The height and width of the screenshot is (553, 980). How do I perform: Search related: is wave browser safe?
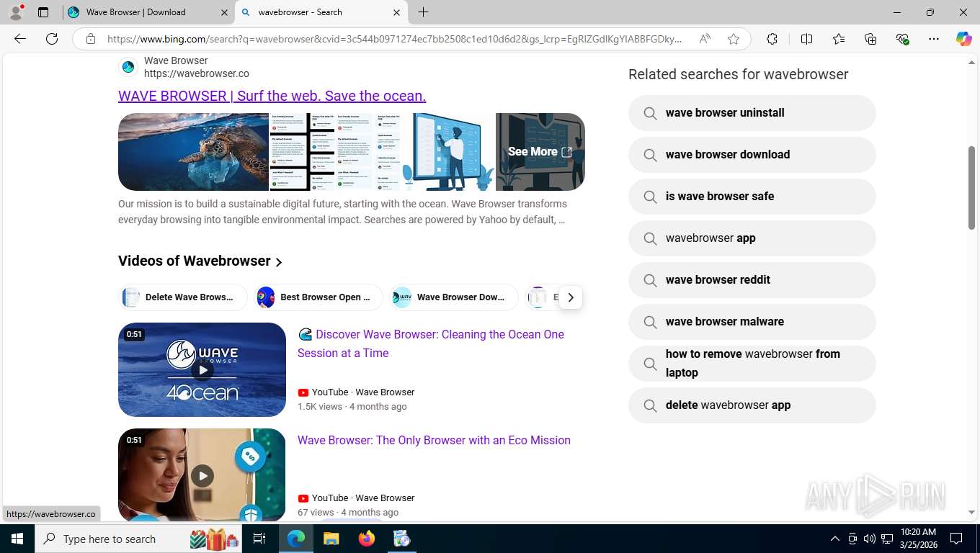[752, 197]
